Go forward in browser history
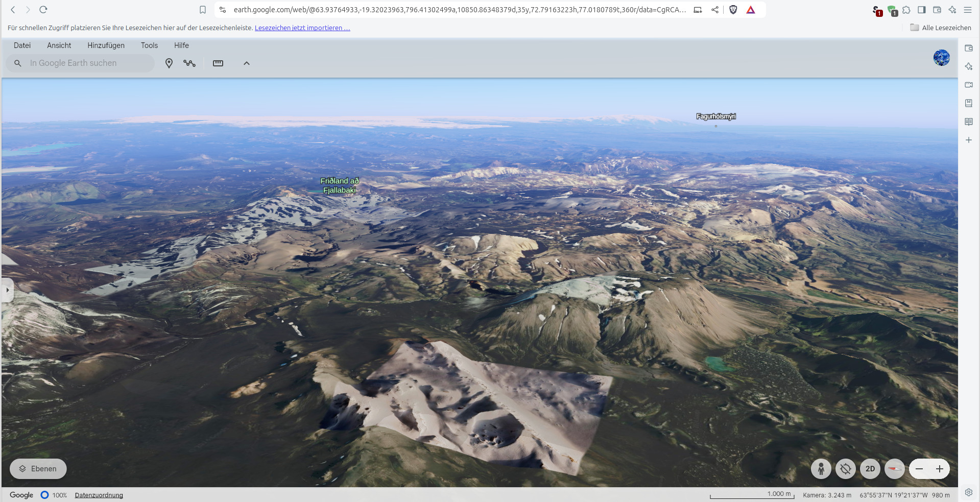Viewport: 980px width, 502px height. pyautogui.click(x=28, y=10)
